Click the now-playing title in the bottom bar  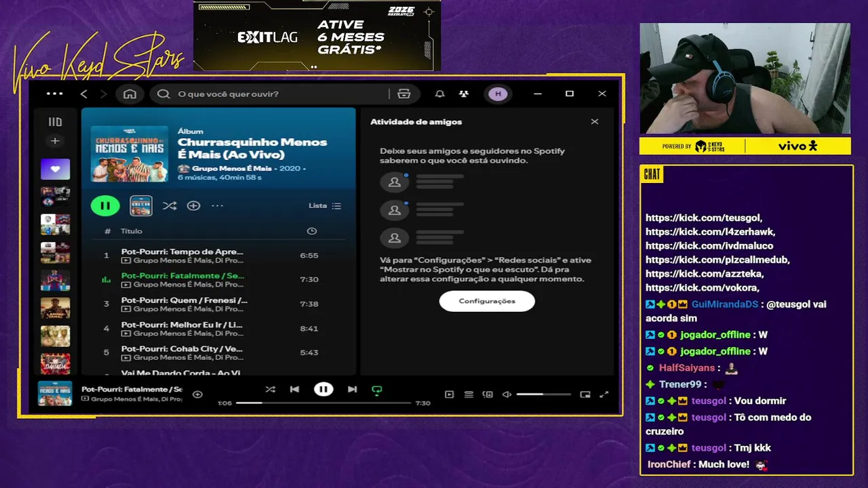pyautogui.click(x=132, y=389)
